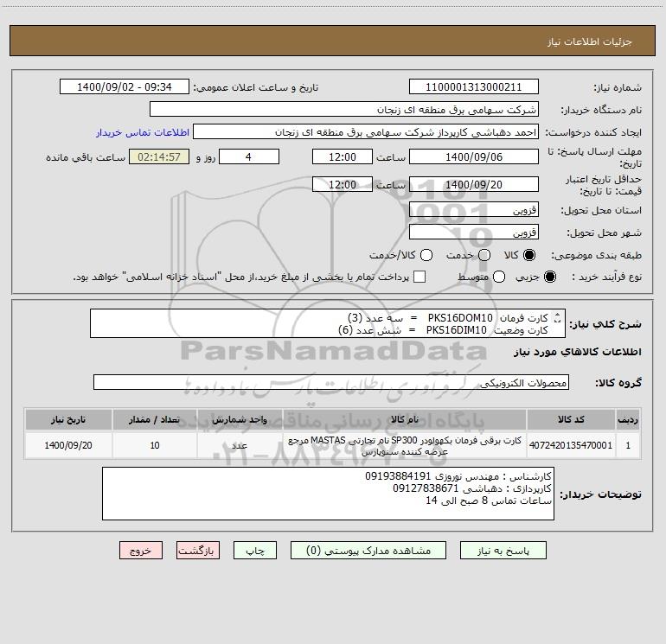Click the row number cell 1
The height and width of the screenshot is (644, 666).
628,445
